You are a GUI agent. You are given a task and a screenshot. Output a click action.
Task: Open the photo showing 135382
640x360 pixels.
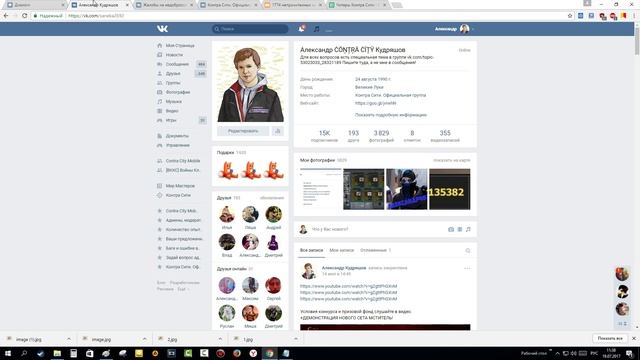[449, 189]
